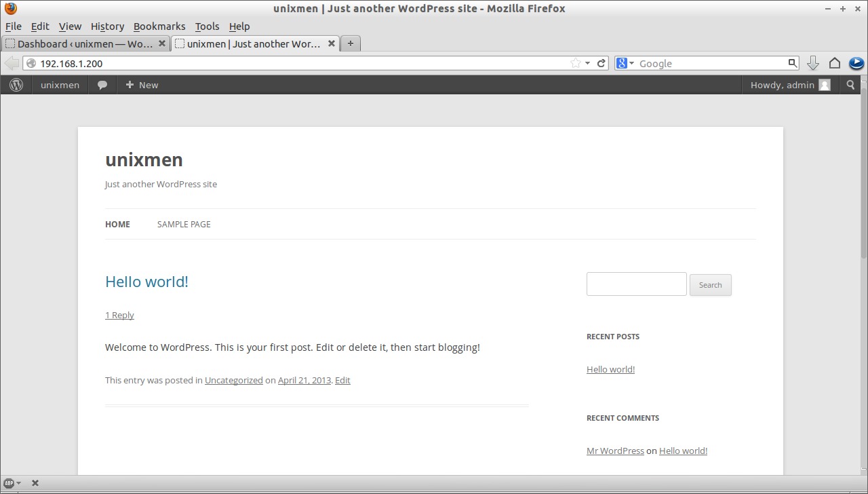Click the RECENT COMMENTS widget heading
The height and width of the screenshot is (494, 868).
[623, 418]
